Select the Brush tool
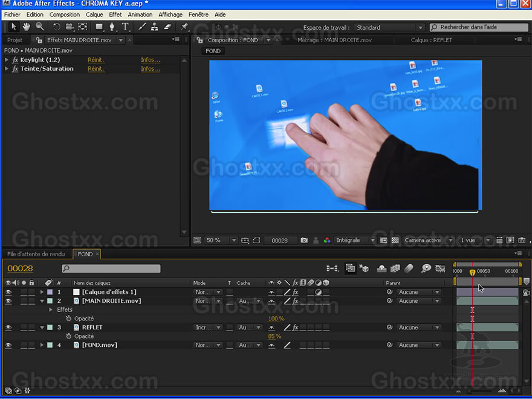This screenshot has width=532, height=399. click(x=142, y=27)
